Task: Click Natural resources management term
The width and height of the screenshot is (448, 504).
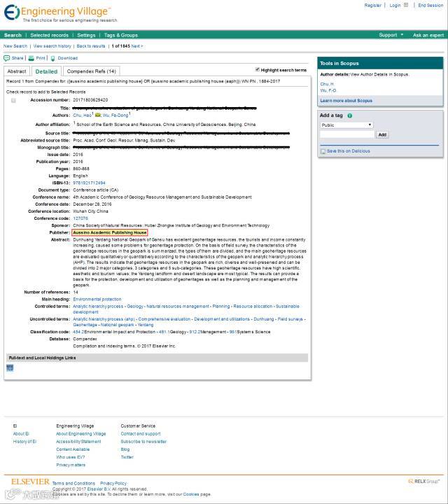Action: point(178,307)
